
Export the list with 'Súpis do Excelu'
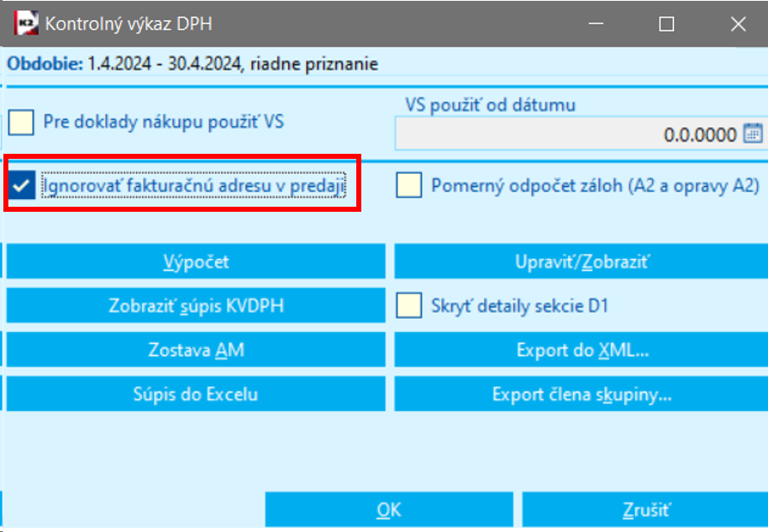(196, 394)
